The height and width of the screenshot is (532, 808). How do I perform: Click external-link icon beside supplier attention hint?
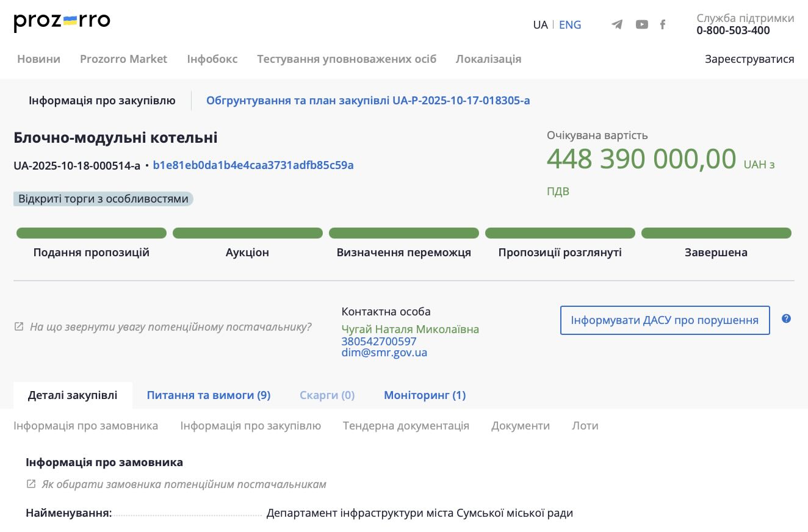coord(19,327)
